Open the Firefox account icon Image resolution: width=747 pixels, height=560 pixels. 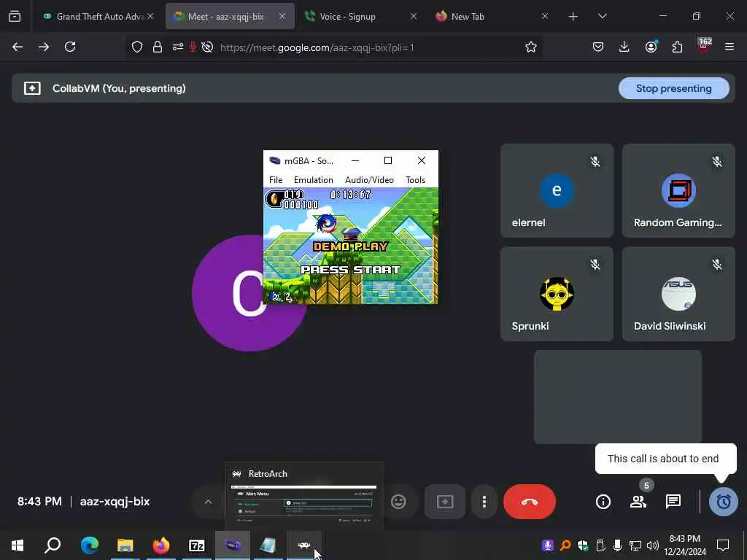(x=651, y=47)
